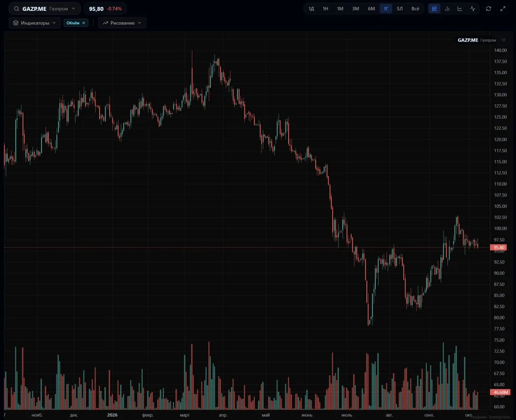
Task: Click the GAZP.ME chart legend label
Action: 468,40
